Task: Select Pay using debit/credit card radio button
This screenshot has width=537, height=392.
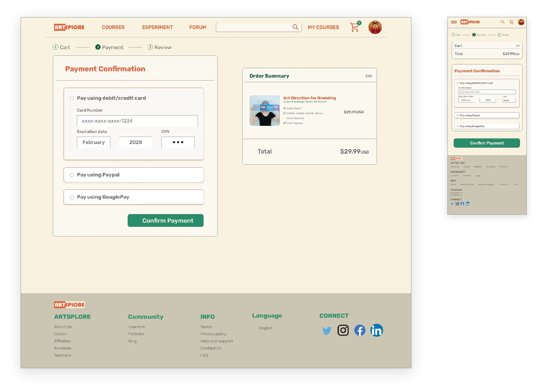Action: click(x=72, y=98)
